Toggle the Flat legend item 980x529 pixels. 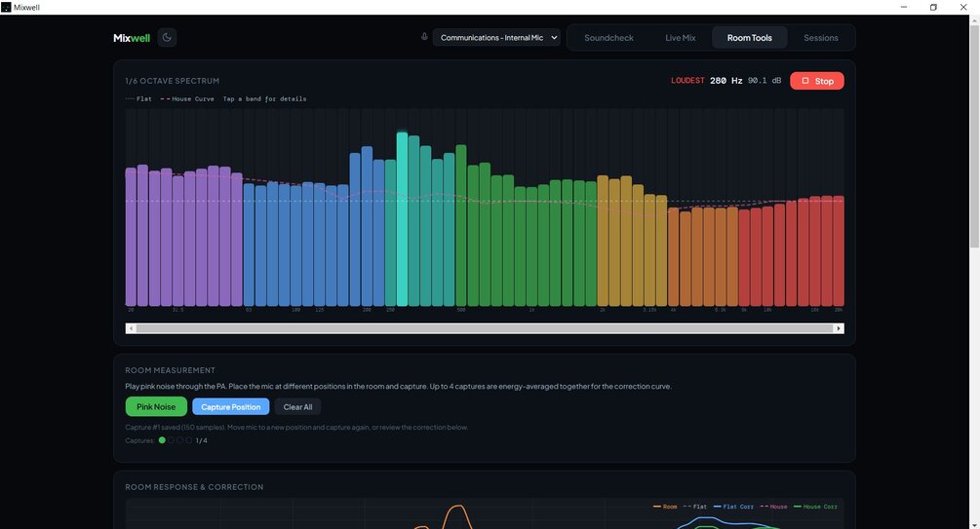[x=138, y=98]
